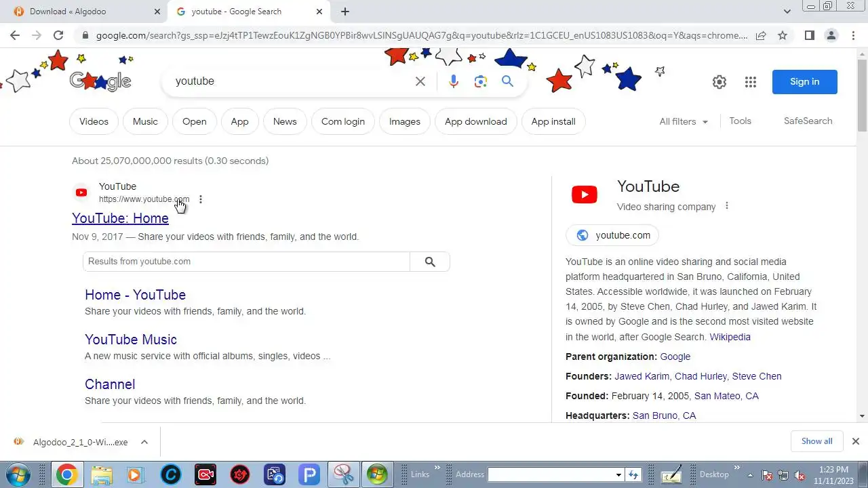Open Chrome from the taskbar

click(x=66, y=474)
